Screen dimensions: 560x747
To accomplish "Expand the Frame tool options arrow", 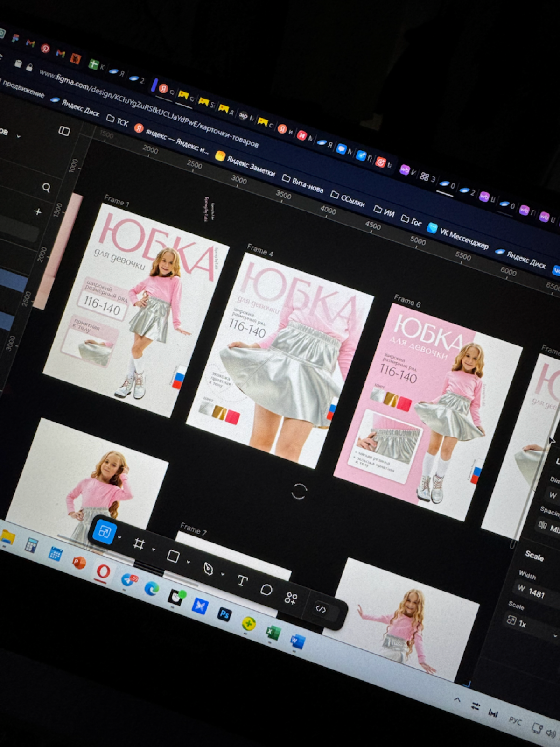I will [x=154, y=549].
